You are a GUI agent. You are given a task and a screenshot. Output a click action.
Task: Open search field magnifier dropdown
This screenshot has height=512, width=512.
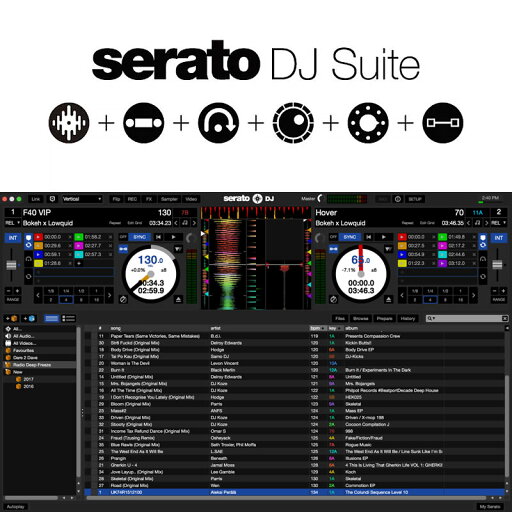(431, 319)
